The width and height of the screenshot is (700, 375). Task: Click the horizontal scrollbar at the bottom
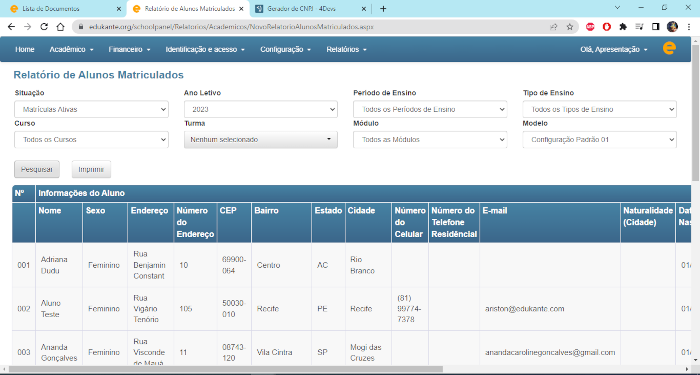pyautogui.click(x=225, y=369)
